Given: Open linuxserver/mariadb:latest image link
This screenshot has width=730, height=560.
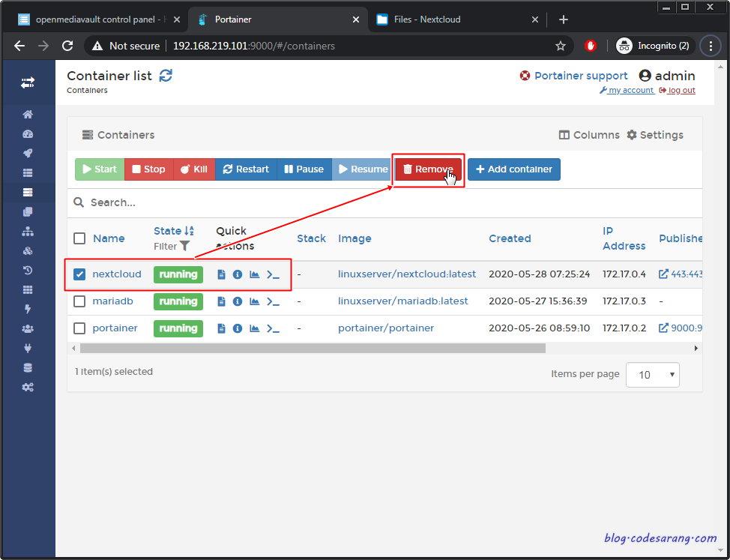Looking at the screenshot, I should pos(403,301).
